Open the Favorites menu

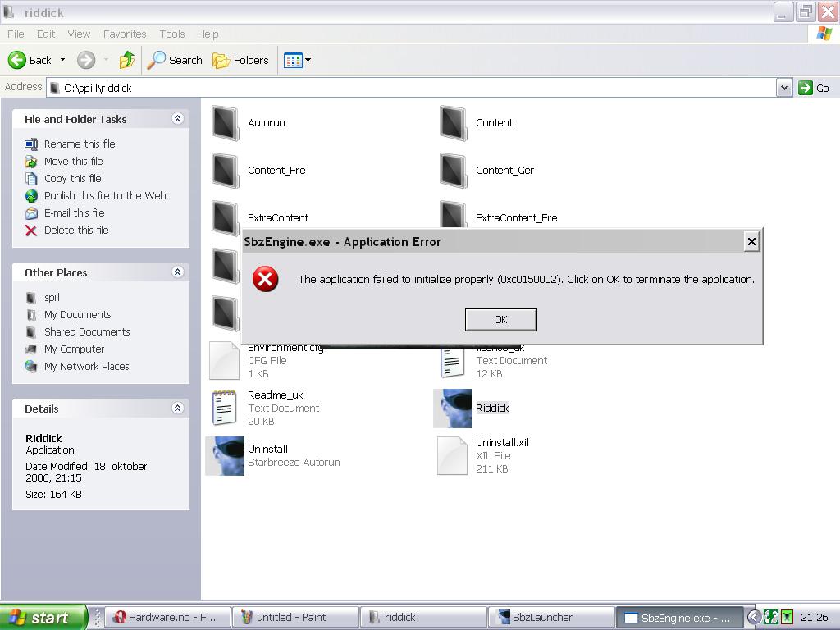click(x=125, y=34)
